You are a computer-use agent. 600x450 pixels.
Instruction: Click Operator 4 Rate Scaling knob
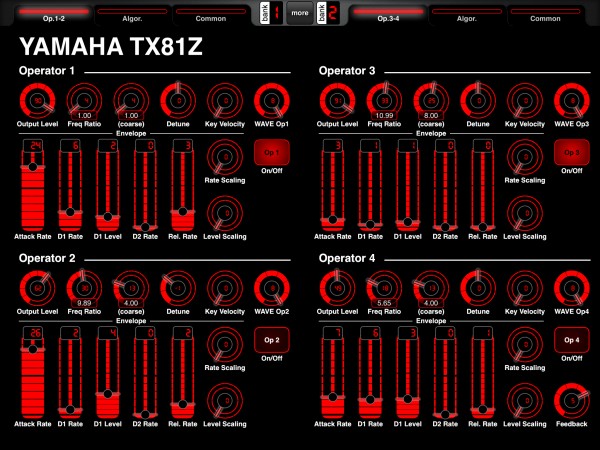click(x=525, y=344)
